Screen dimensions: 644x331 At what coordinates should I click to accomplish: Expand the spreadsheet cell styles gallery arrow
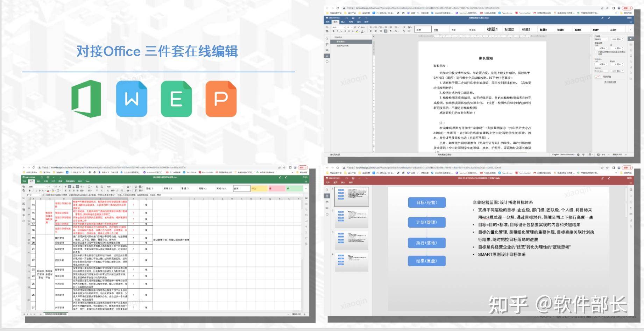(x=306, y=188)
